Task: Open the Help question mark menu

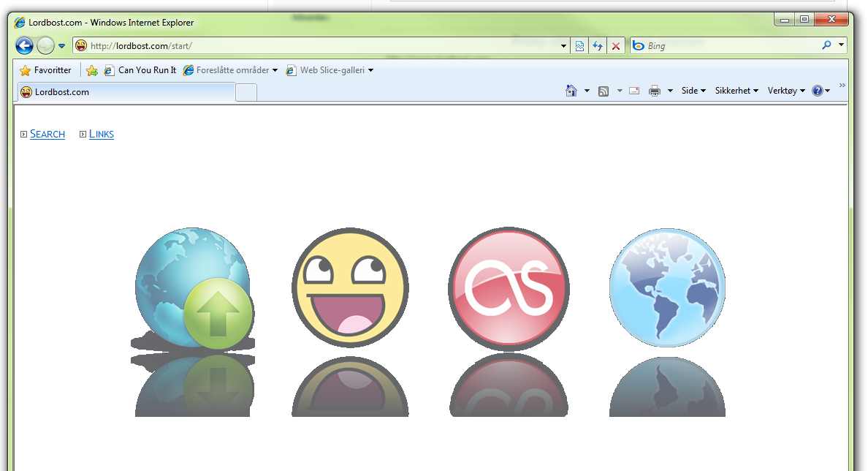Action: [821, 91]
